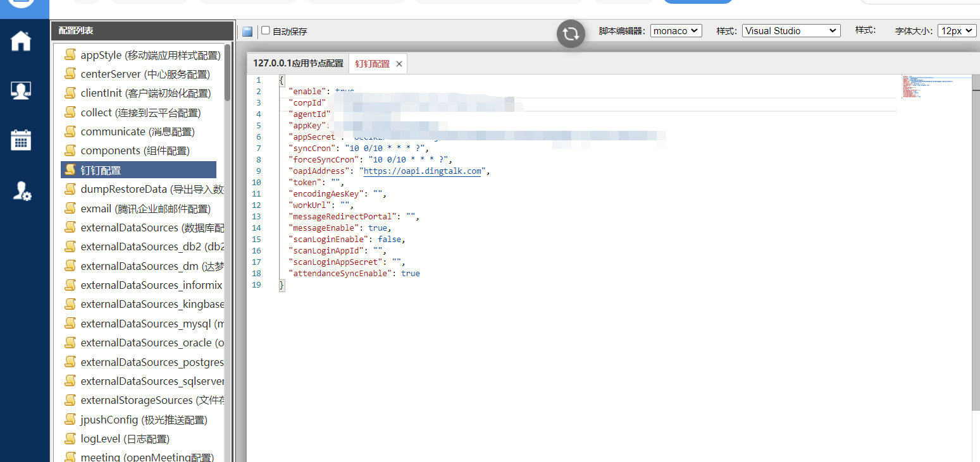Click the 字体大小 label in the toolbar

click(915, 31)
